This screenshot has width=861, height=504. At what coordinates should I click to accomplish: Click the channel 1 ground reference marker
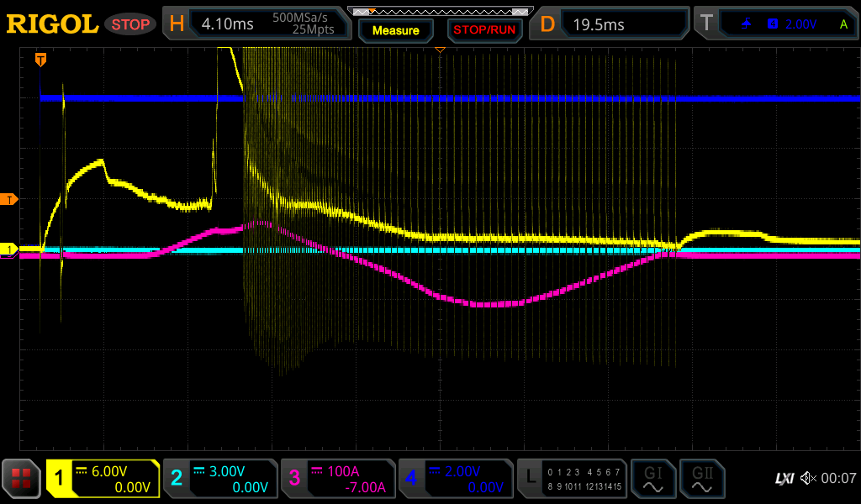9,249
